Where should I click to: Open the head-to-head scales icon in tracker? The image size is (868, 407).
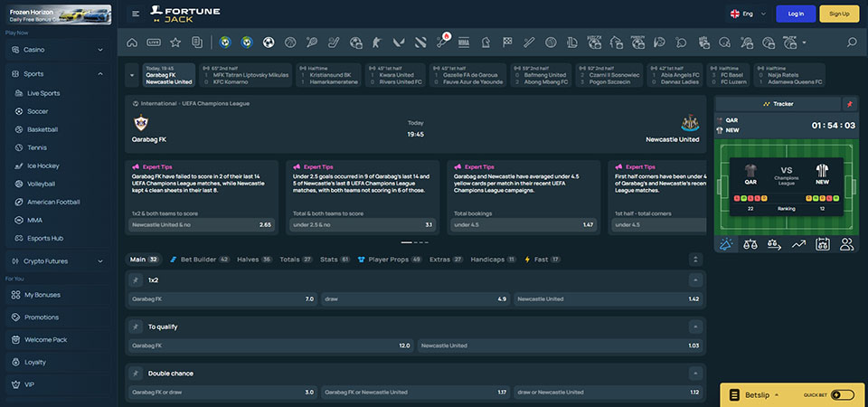pyautogui.click(x=750, y=244)
